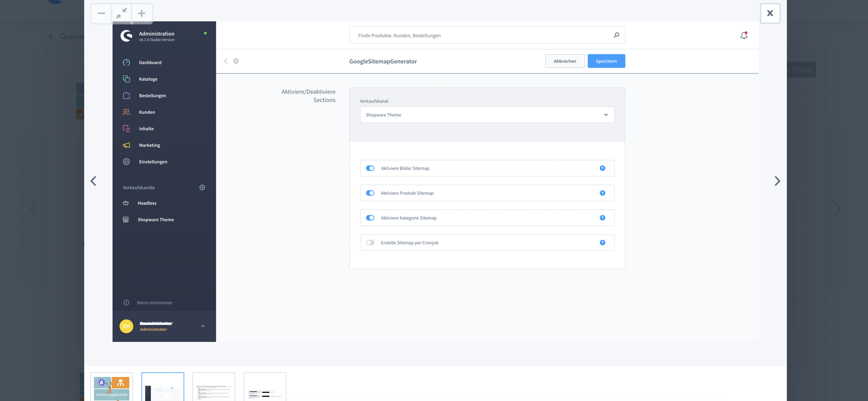Go to next image with right arrow
The image size is (868, 401).
point(777,181)
